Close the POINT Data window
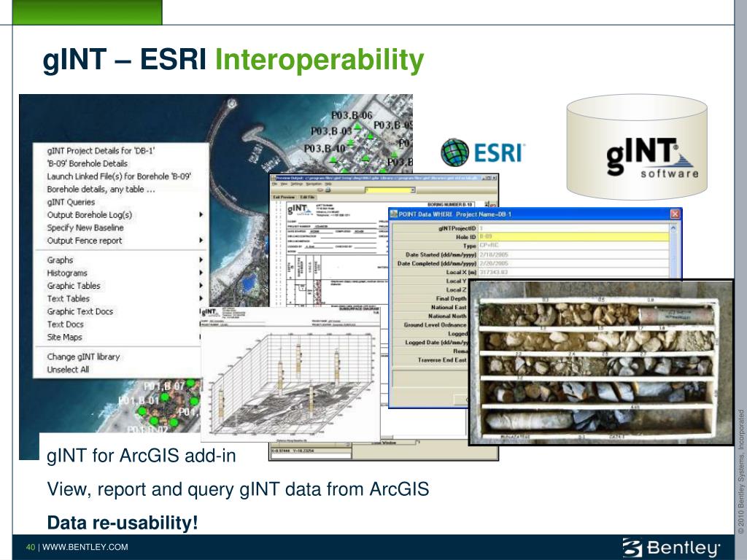This screenshot has width=747, height=560. click(675, 214)
